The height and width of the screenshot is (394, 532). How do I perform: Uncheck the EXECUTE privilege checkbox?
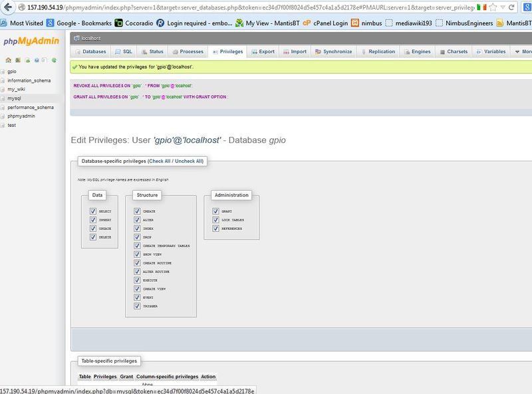pyautogui.click(x=137, y=280)
